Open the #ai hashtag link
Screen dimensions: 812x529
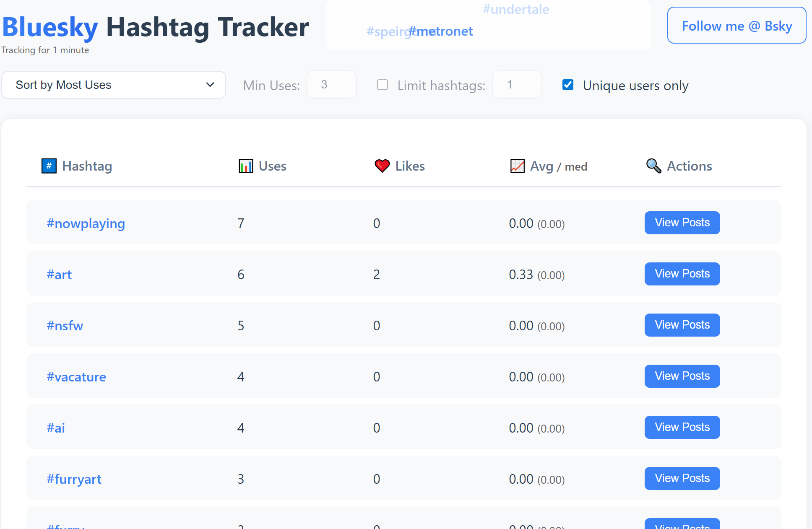point(56,428)
